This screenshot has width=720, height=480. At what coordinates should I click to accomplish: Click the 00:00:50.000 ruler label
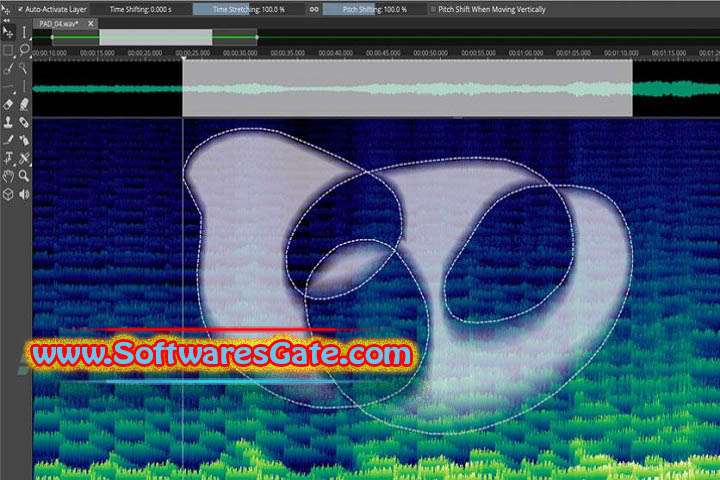click(431, 53)
